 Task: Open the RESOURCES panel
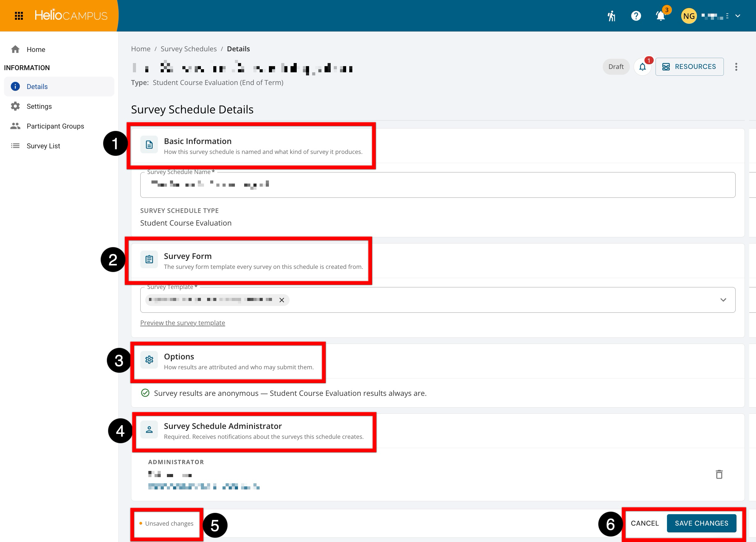pyautogui.click(x=689, y=67)
